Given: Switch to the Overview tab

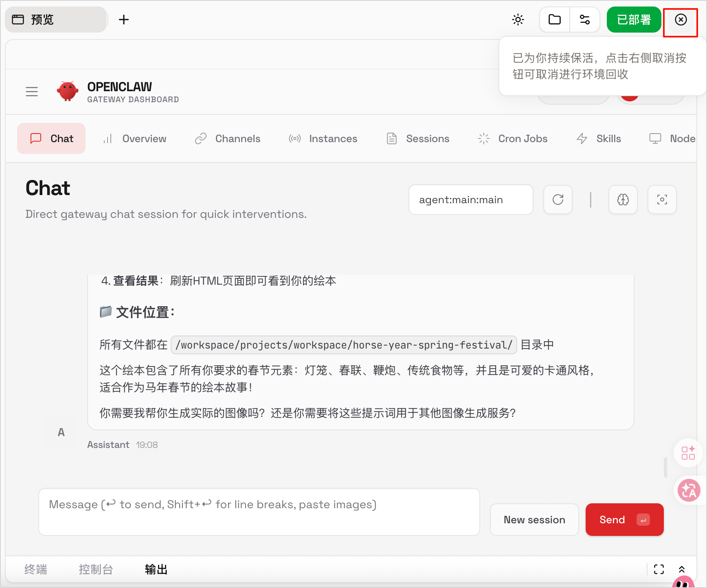Looking at the screenshot, I should point(135,139).
